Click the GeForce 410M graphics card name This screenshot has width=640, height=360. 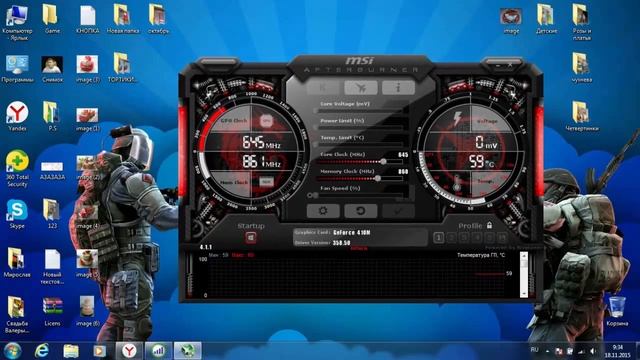click(351, 233)
